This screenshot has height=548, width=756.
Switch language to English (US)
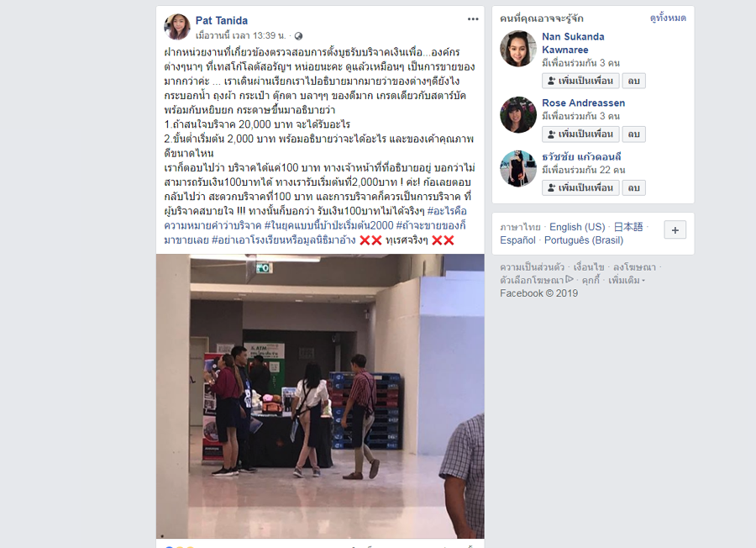tap(577, 227)
